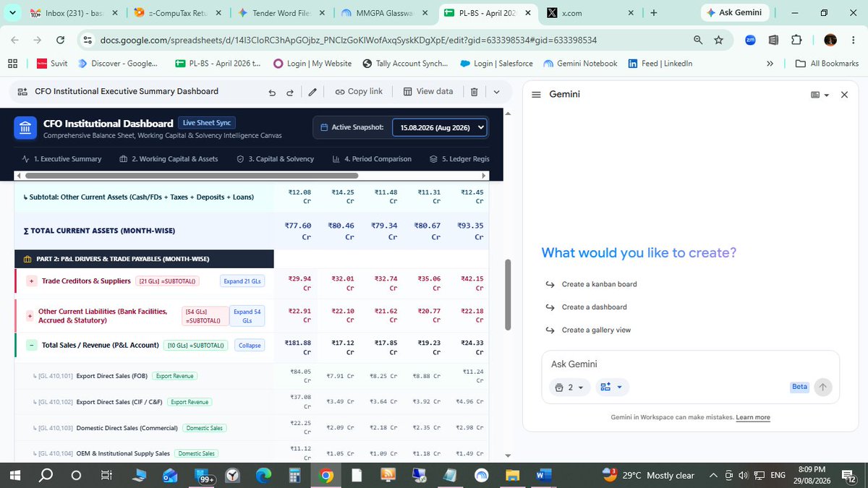
Task: Expand the chevron beside the trash icon
Action: [496, 92]
